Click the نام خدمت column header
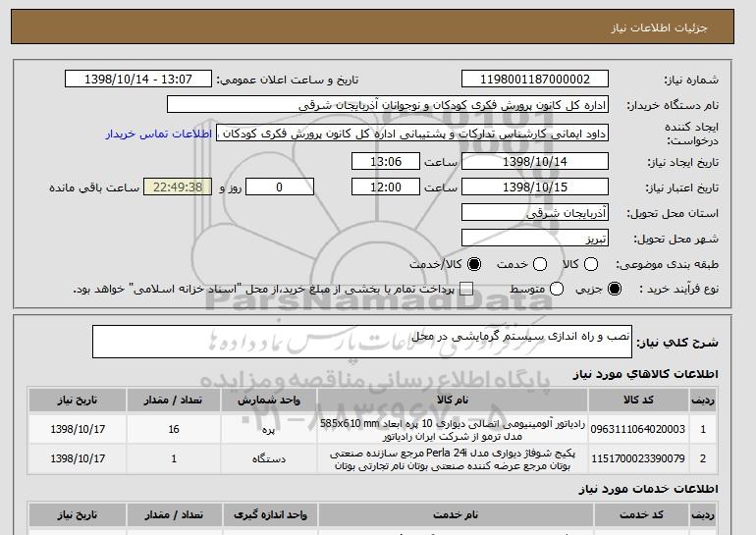The width and height of the screenshot is (756, 535). [456, 514]
